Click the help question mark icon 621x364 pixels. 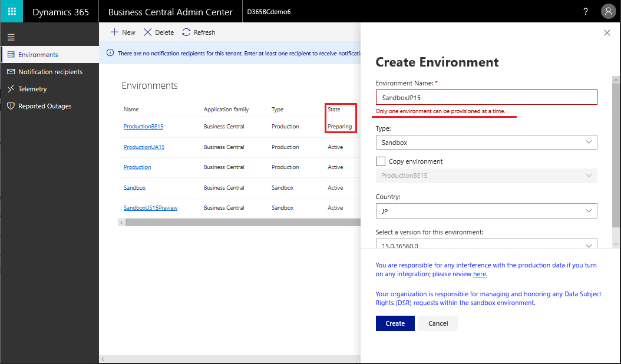586,12
